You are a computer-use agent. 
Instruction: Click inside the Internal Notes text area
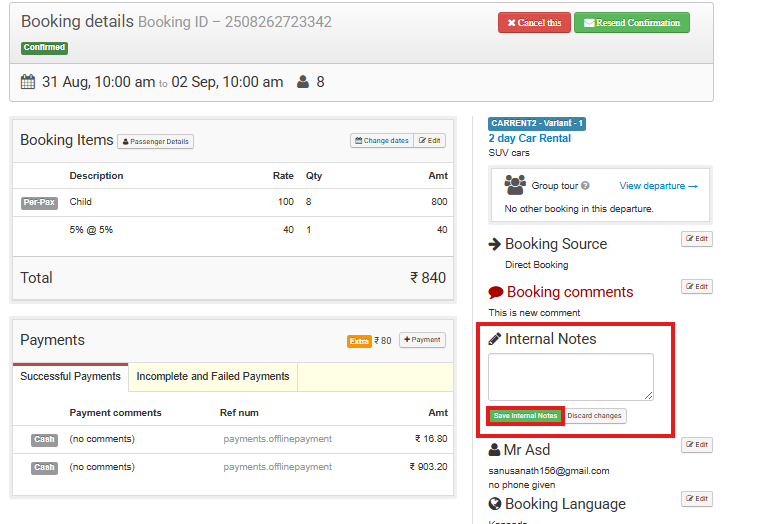(x=570, y=377)
